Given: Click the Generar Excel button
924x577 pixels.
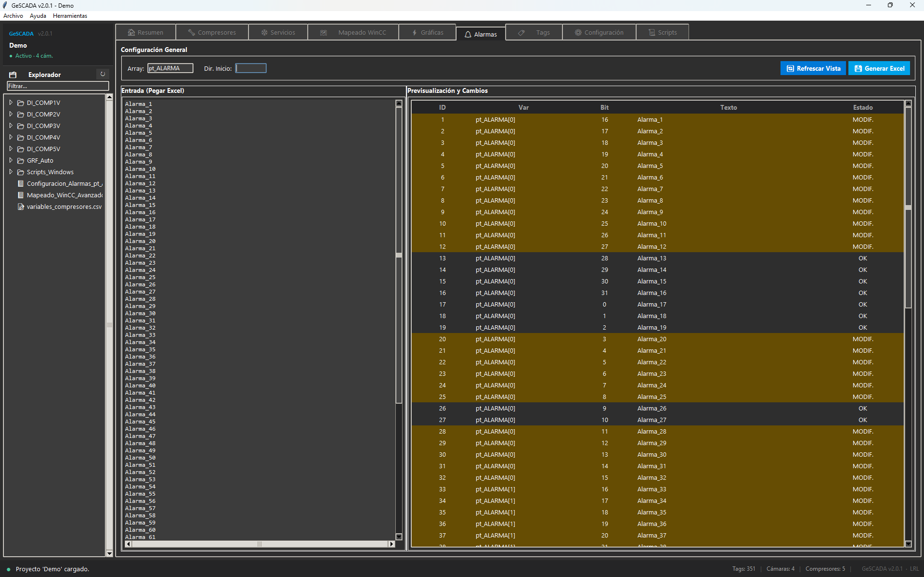Looking at the screenshot, I should pyautogui.click(x=879, y=68).
